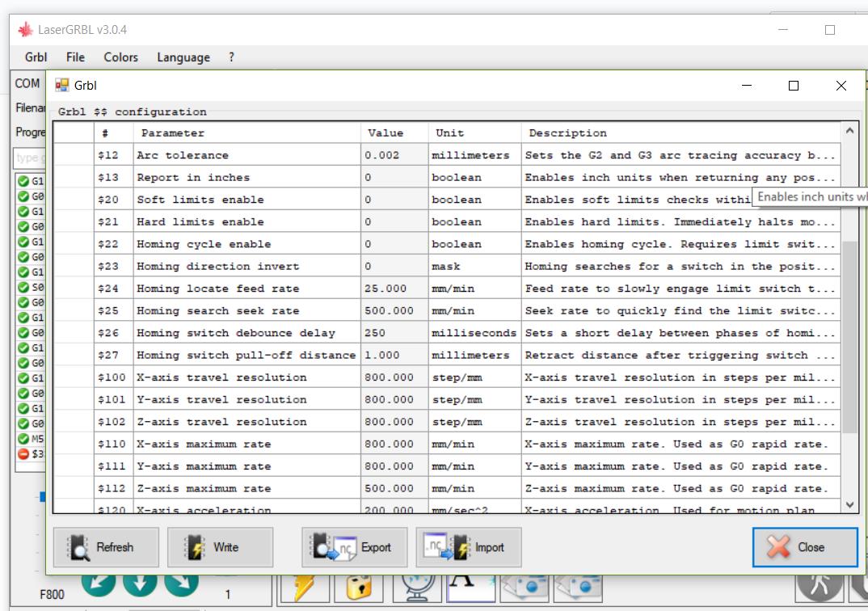
Task: Select the value cell for Homing cycle enable
Action: (x=394, y=243)
